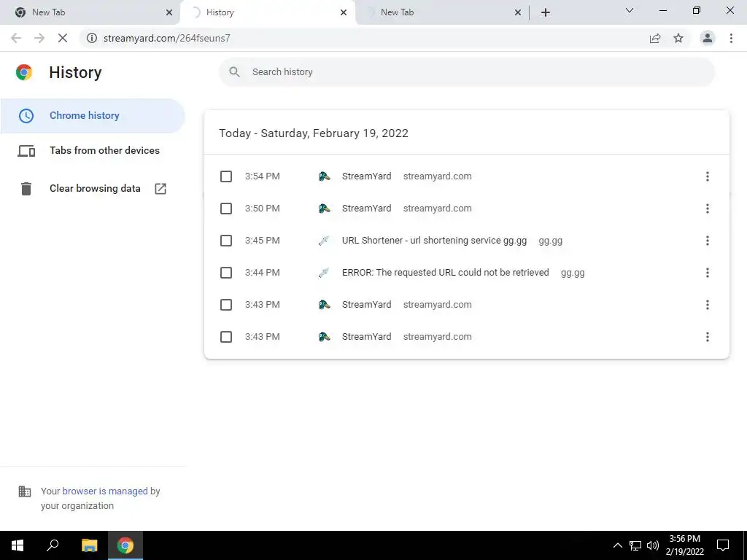The width and height of the screenshot is (747, 560).
Task: Open URL Shortener gg.gg history link
Action: [434, 241]
